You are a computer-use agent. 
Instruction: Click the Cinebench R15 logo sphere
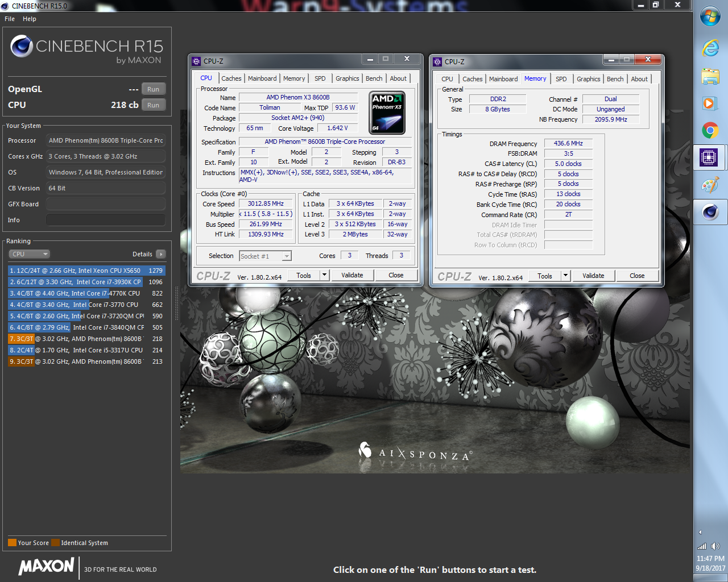click(22, 46)
